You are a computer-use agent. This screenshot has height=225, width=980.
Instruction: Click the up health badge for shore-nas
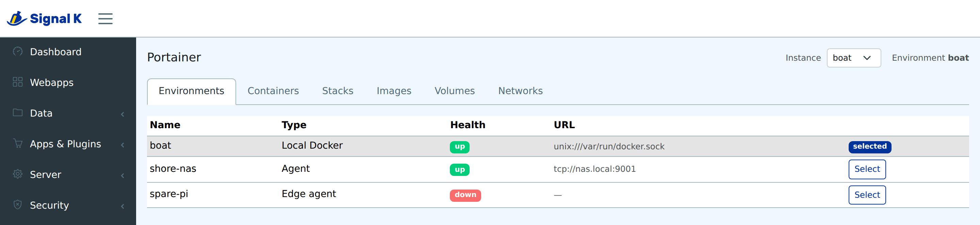[460, 170]
